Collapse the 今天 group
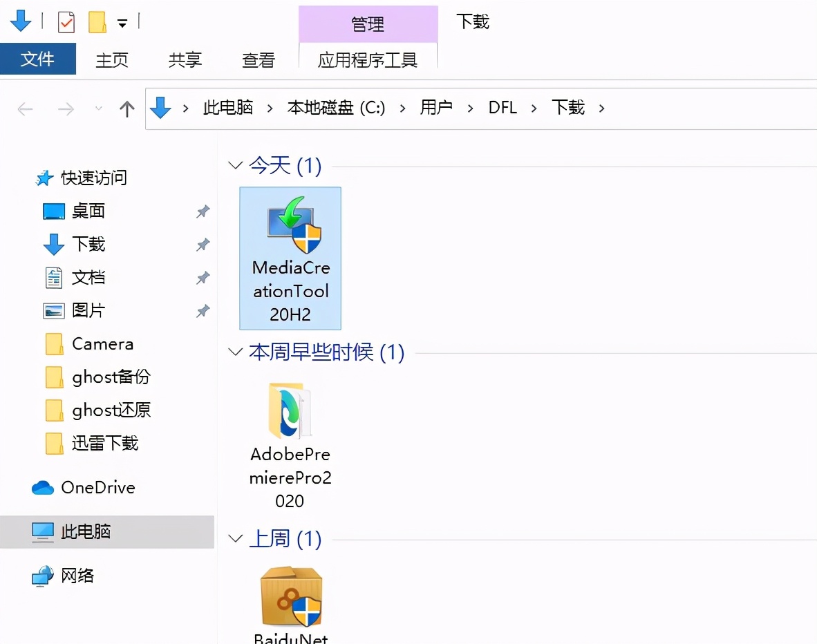Viewport: 817px width, 644px height. click(x=235, y=164)
